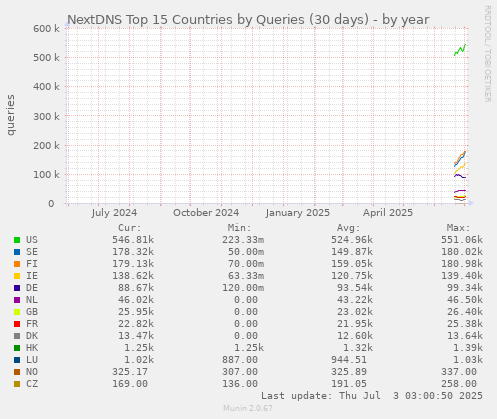Click the CZ olive legend swatch
The height and width of the screenshot is (419, 497).
click(x=17, y=384)
